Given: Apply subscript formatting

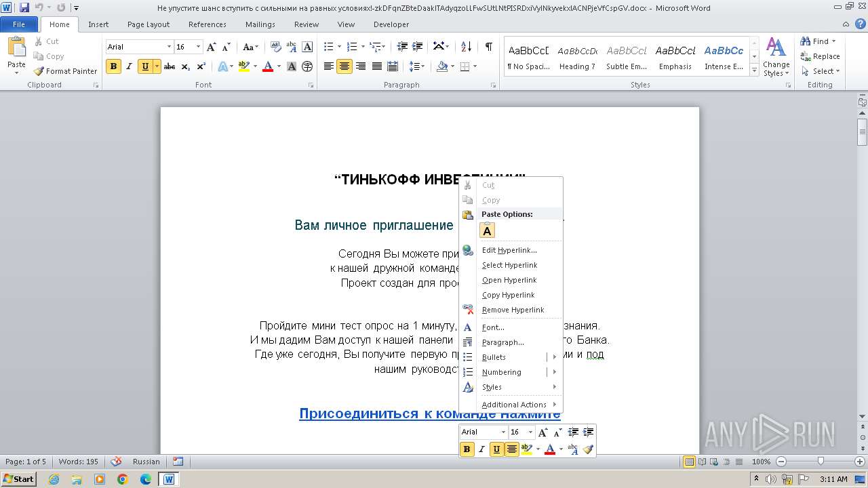Looking at the screenshot, I should (x=186, y=66).
